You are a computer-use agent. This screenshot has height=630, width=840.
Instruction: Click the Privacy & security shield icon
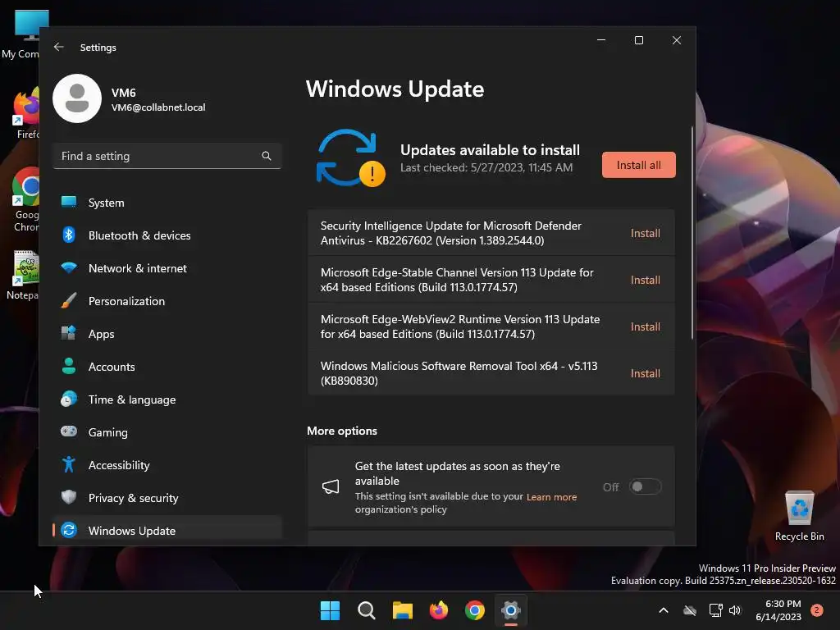[x=69, y=497]
